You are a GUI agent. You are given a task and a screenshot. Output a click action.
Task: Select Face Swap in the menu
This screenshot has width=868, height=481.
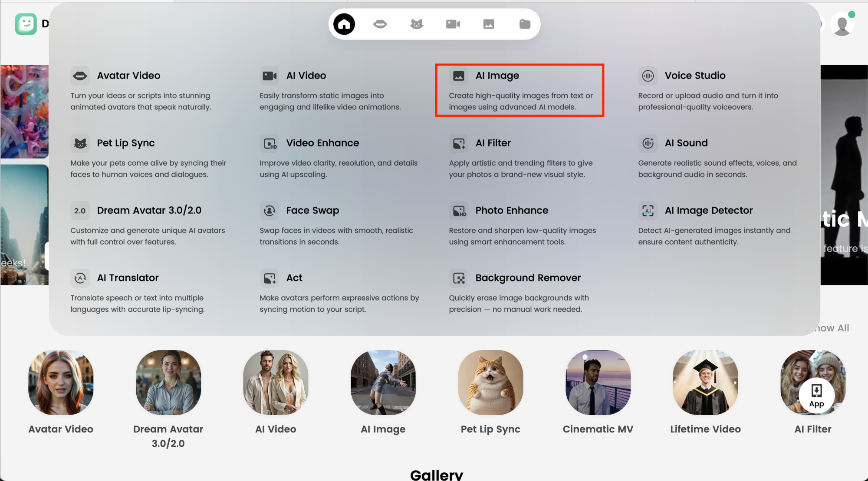pos(312,210)
